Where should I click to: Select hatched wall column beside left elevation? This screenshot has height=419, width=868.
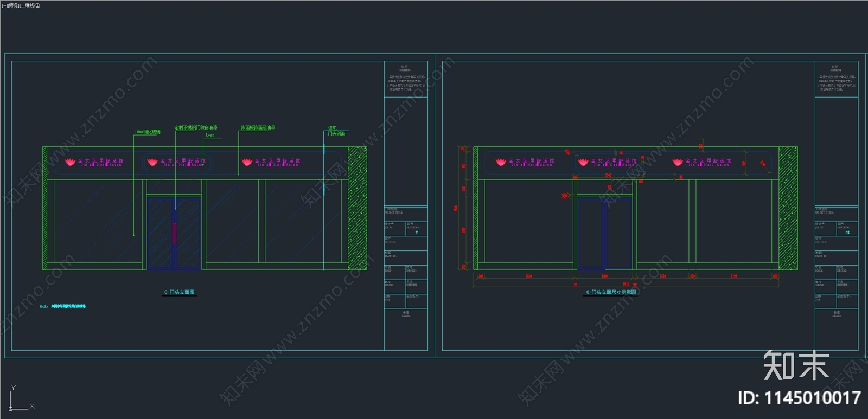[x=357, y=208]
